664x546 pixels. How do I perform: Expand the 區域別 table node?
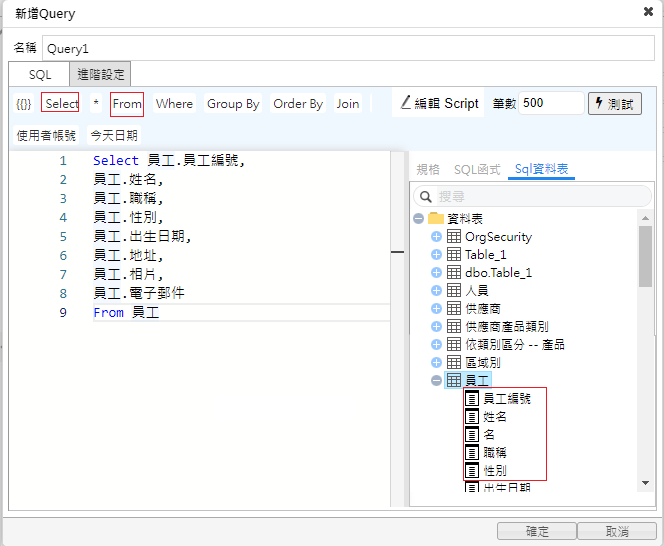[x=436, y=363]
